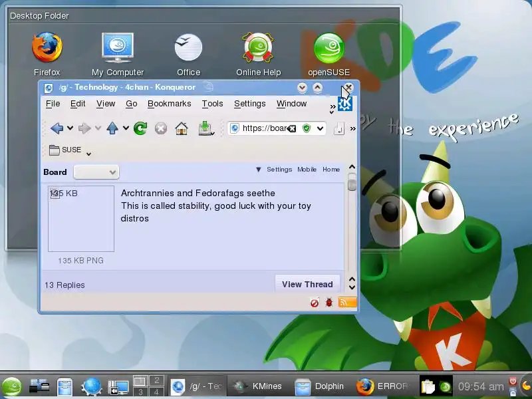Go back with the blue left arrow
The width and height of the screenshot is (532, 399).
pyautogui.click(x=57, y=128)
